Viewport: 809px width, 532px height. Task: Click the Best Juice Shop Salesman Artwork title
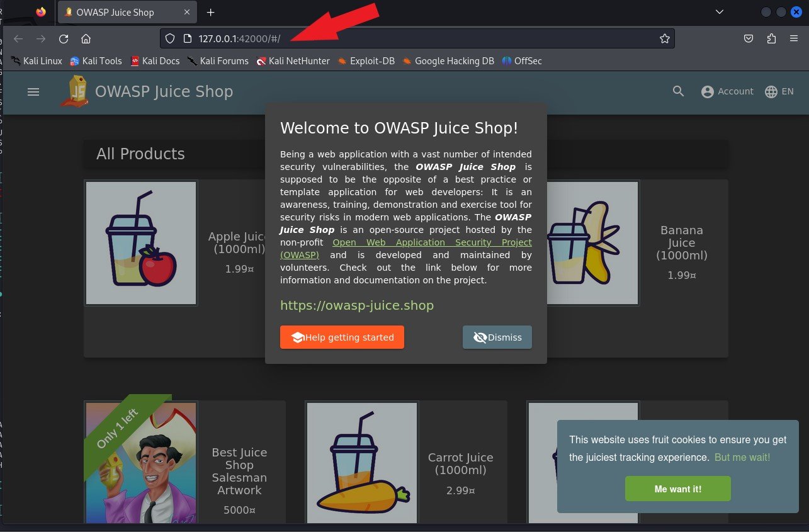[x=239, y=472]
